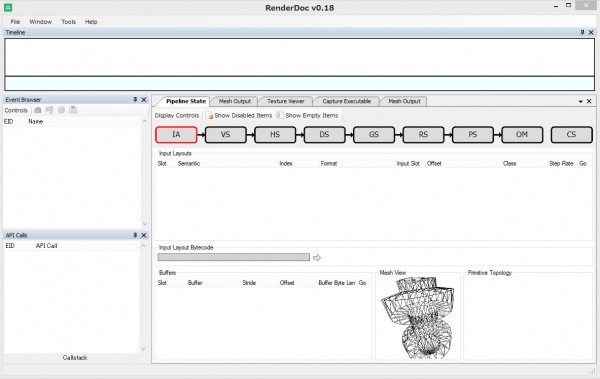Viewport: 600px width, 379px height.
Task: Click the EID header in Event Browser
Action: point(9,121)
